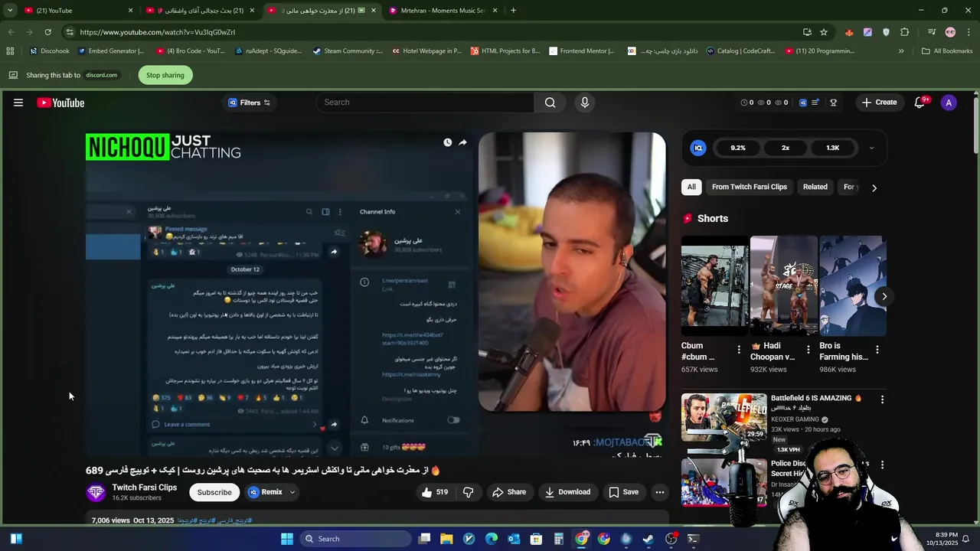Click the Download button
The image size is (980, 551).
pyautogui.click(x=567, y=492)
